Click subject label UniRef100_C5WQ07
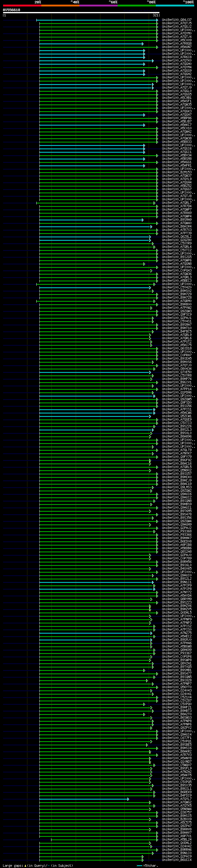 [x=177, y=765]
